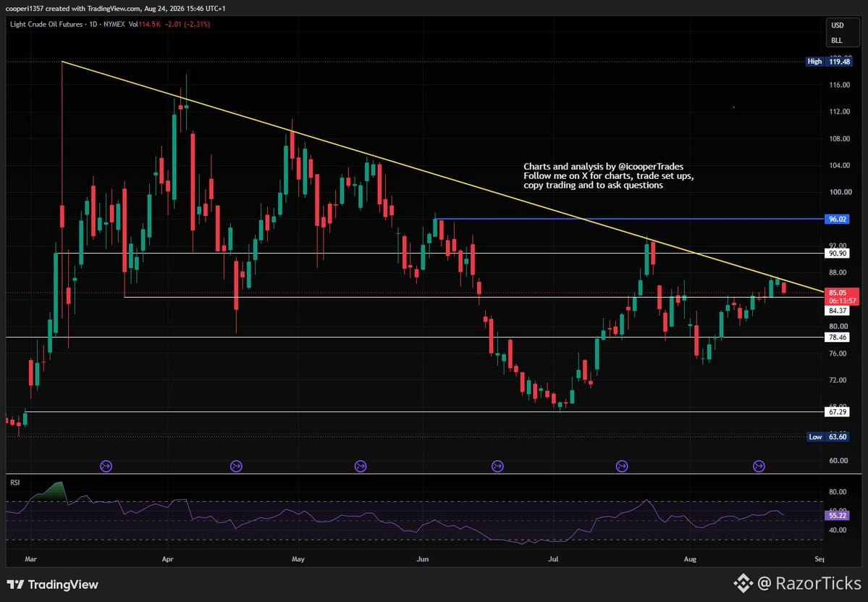Click the blue 96.02 price level tag
This screenshot has height=602, width=868.
pos(838,220)
